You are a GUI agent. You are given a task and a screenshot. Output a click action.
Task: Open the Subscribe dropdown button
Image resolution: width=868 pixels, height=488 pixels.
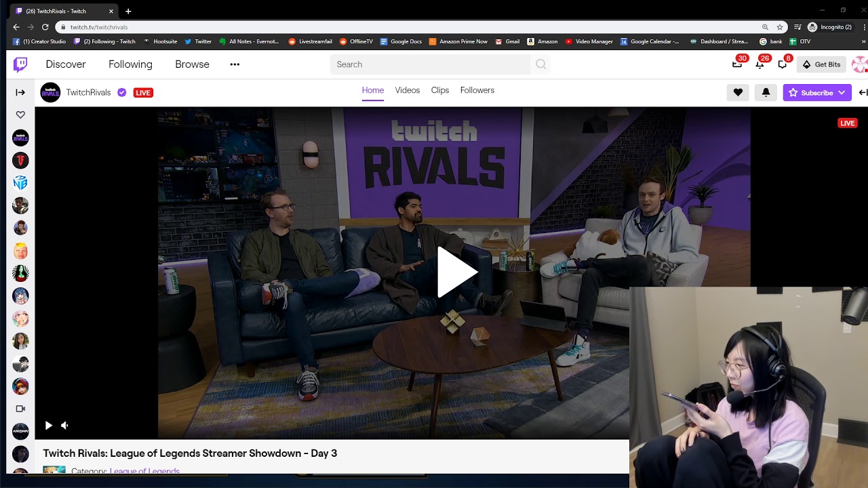click(x=817, y=93)
